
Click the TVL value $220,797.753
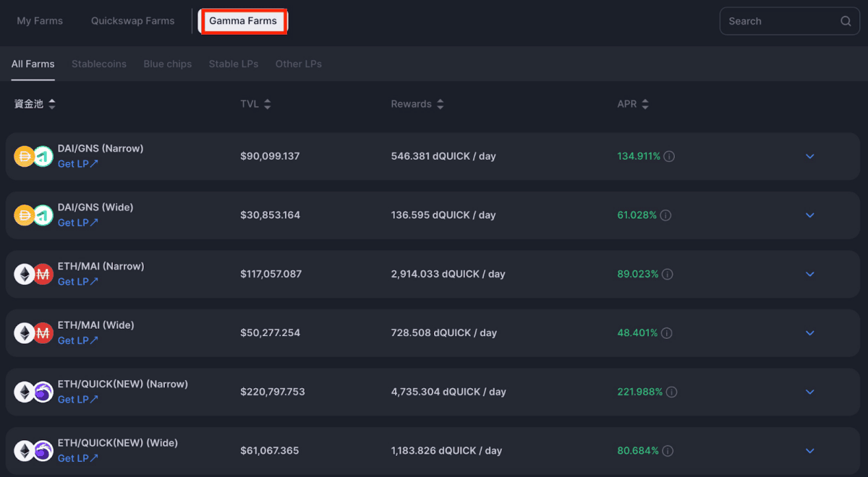click(273, 392)
